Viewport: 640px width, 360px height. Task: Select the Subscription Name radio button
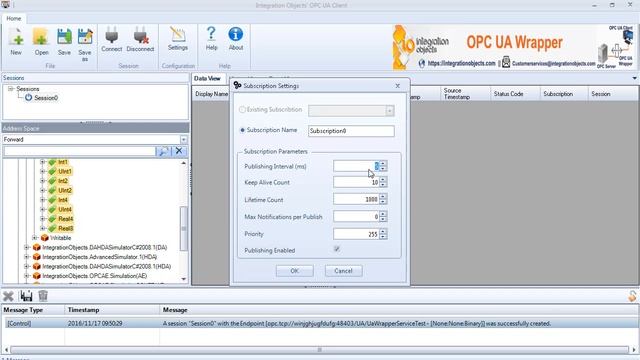pos(242,130)
